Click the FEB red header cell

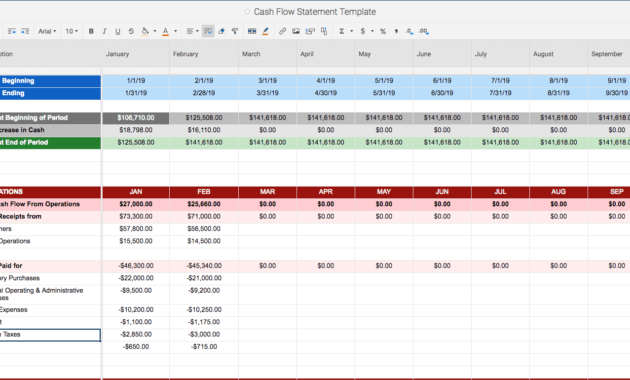pos(204,192)
